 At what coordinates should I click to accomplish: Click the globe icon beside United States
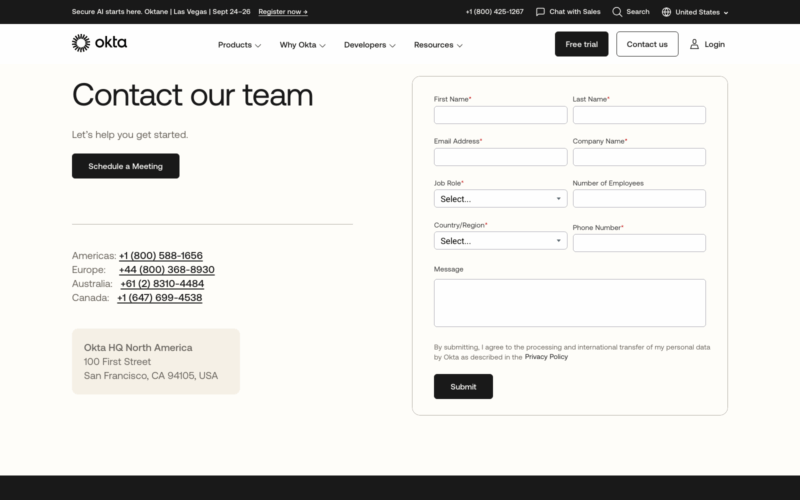(x=666, y=12)
